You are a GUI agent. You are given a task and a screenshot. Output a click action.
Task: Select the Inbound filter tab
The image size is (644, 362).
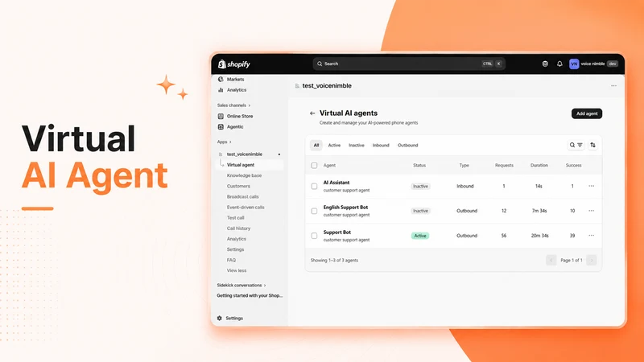pyautogui.click(x=381, y=146)
